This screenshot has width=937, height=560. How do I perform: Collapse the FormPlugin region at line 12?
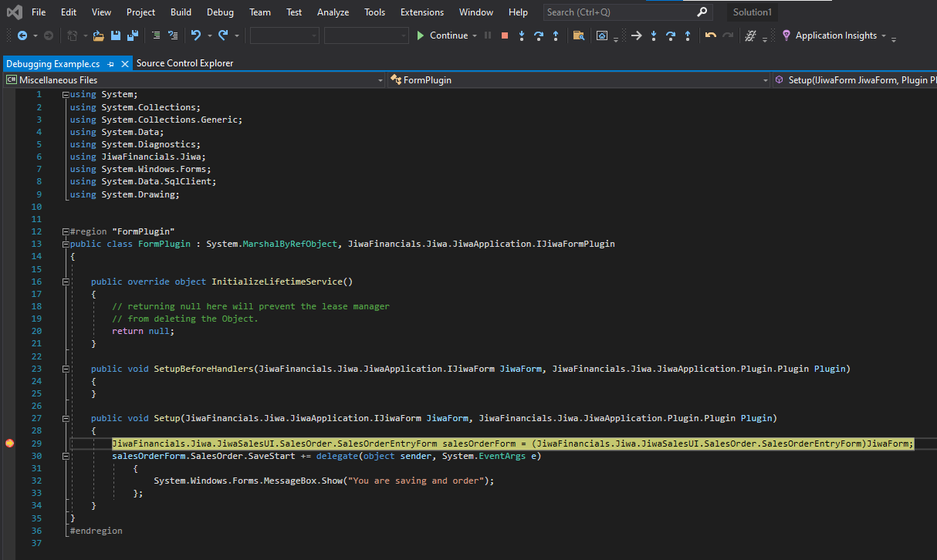66,231
